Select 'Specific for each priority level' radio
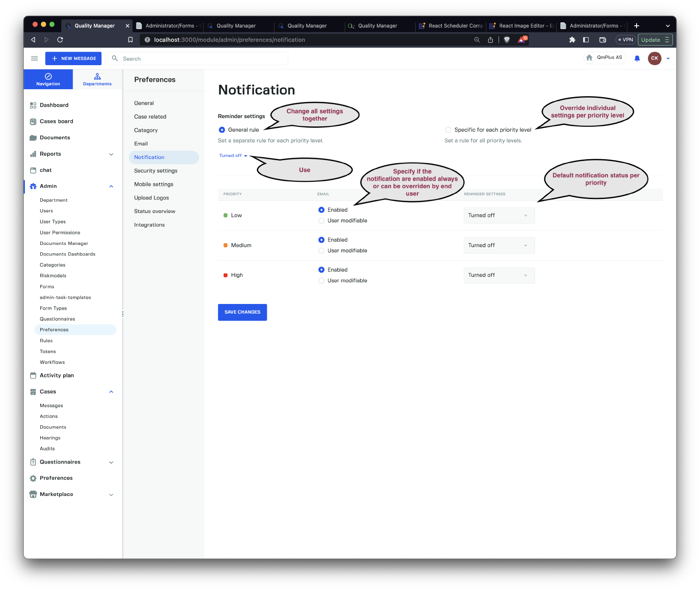The height and width of the screenshot is (590, 700). coord(448,130)
